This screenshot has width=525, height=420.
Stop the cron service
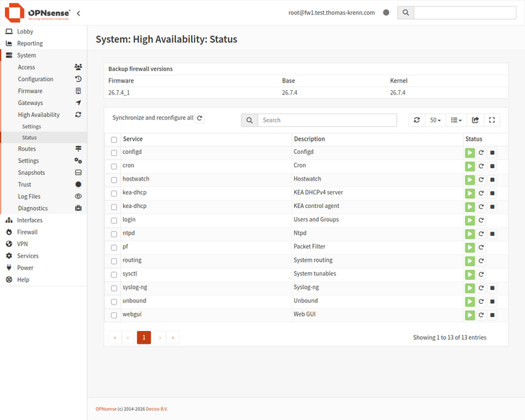click(492, 166)
